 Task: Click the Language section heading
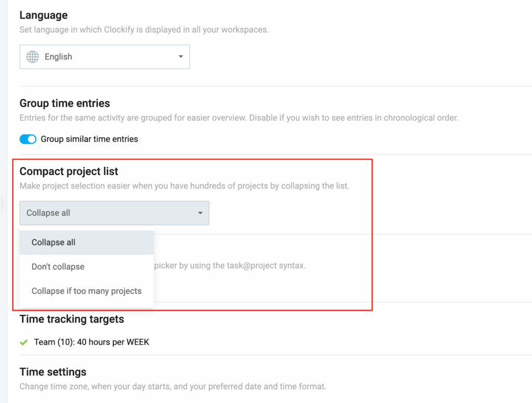point(44,15)
